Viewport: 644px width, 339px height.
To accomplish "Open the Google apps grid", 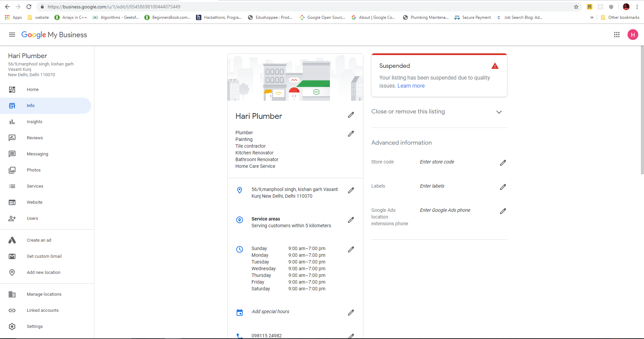I will (617, 35).
